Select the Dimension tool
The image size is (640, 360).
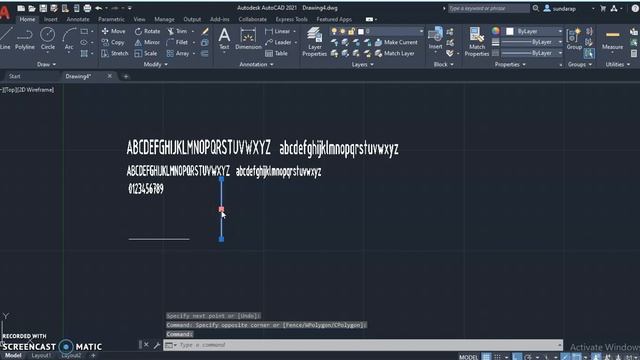(x=248, y=39)
